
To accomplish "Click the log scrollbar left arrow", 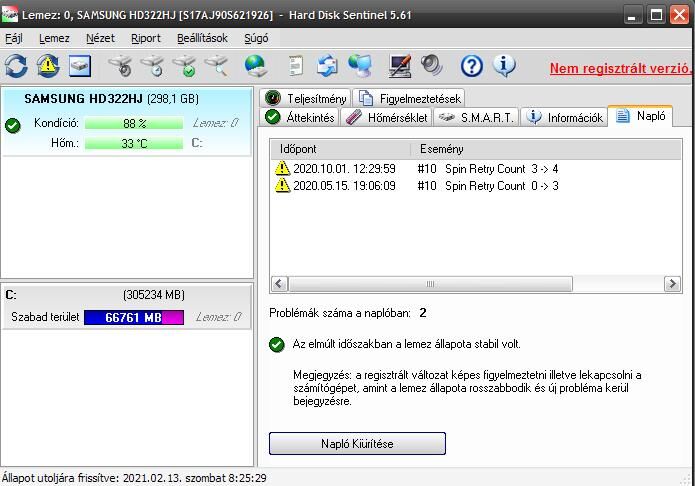I will [x=279, y=284].
